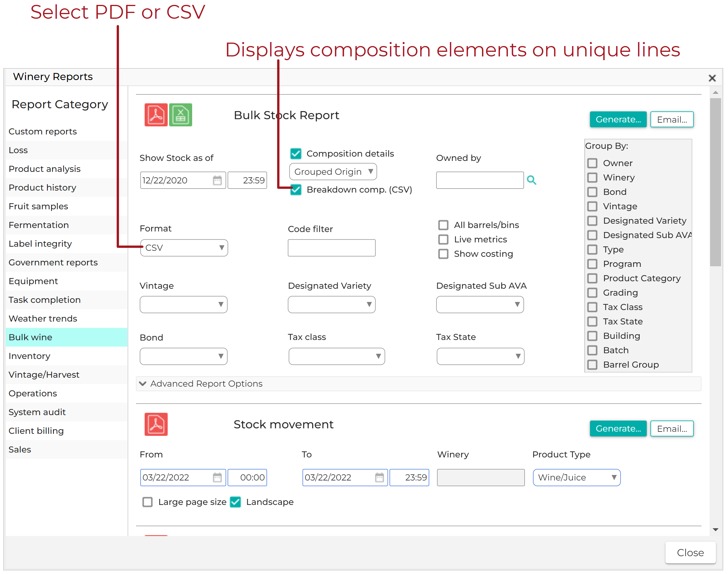
Task: Toggle Breakdown comp. (CSV) checkbox
Action: [296, 190]
